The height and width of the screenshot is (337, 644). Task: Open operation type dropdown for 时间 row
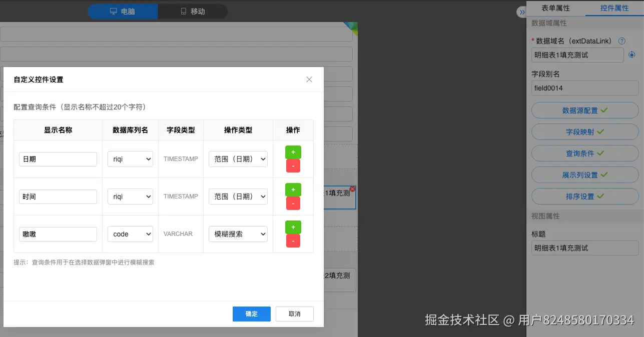[238, 196]
